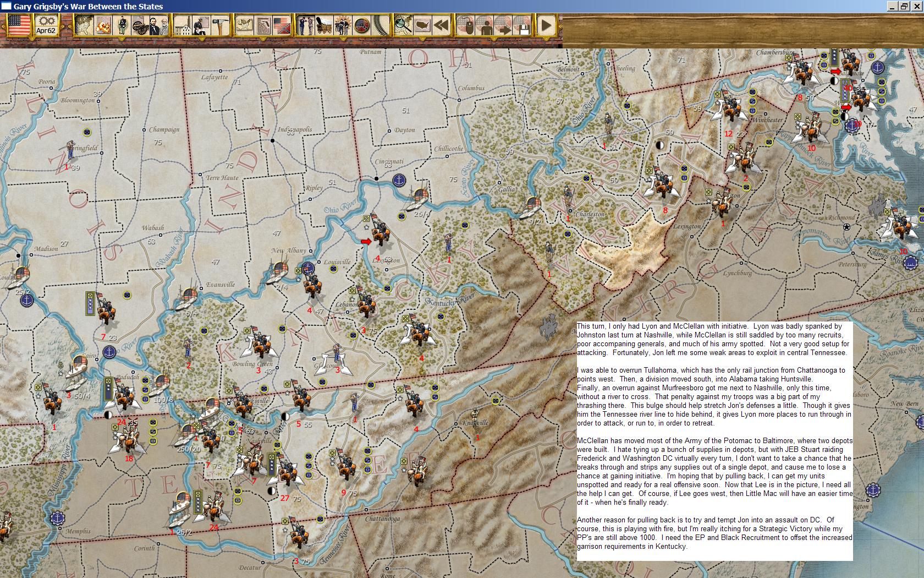Click the anchor port marker at Louisville

click(x=307, y=268)
